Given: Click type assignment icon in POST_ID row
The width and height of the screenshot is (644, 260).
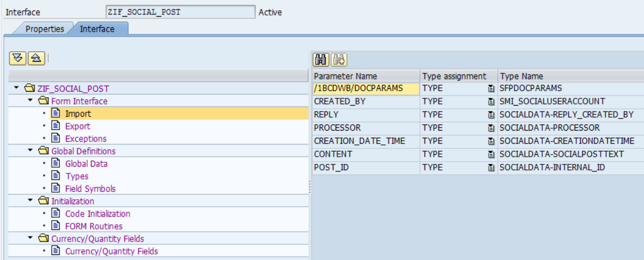Looking at the screenshot, I should (x=491, y=168).
